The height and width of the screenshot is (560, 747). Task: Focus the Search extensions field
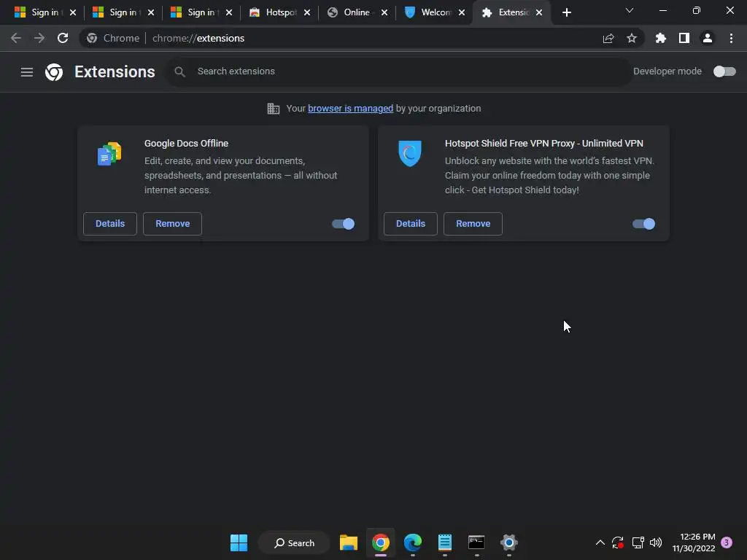click(398, 71)
